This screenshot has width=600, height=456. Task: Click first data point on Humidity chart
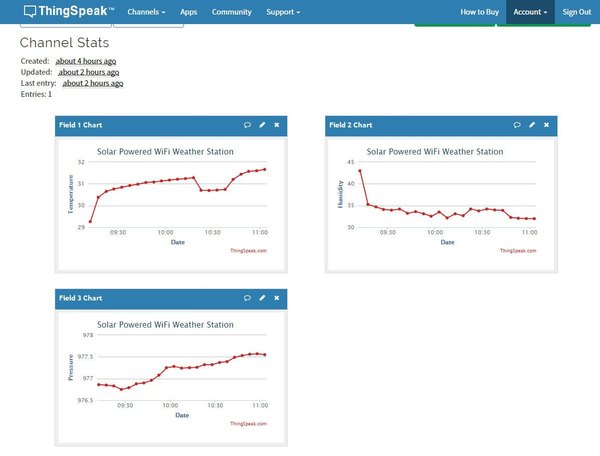360,171
